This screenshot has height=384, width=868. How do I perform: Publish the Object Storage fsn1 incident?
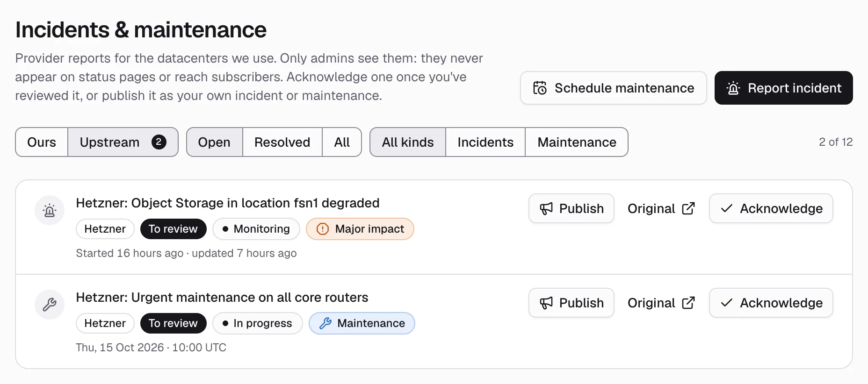pos(571,208)
